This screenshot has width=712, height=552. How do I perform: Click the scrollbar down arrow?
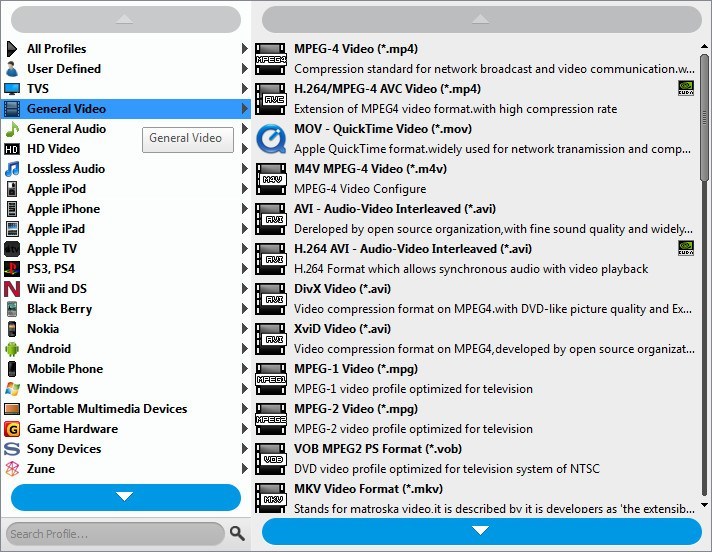coord(704,505)
